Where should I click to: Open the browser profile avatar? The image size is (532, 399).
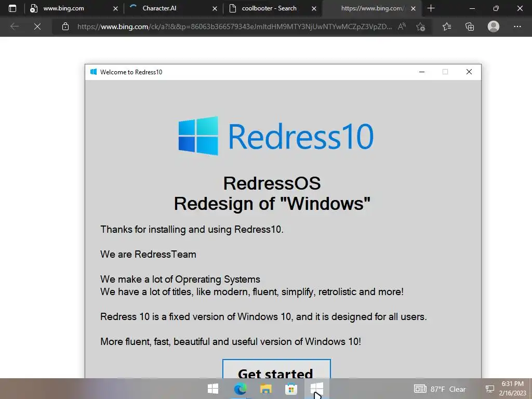(x=494, y=26)
